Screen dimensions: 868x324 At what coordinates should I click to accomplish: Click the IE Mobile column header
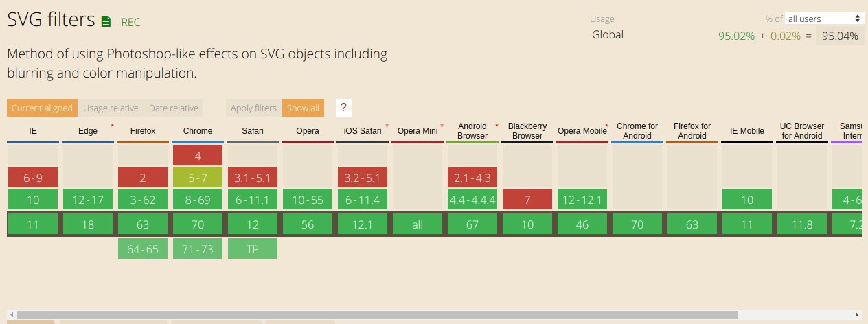point(747,131)
